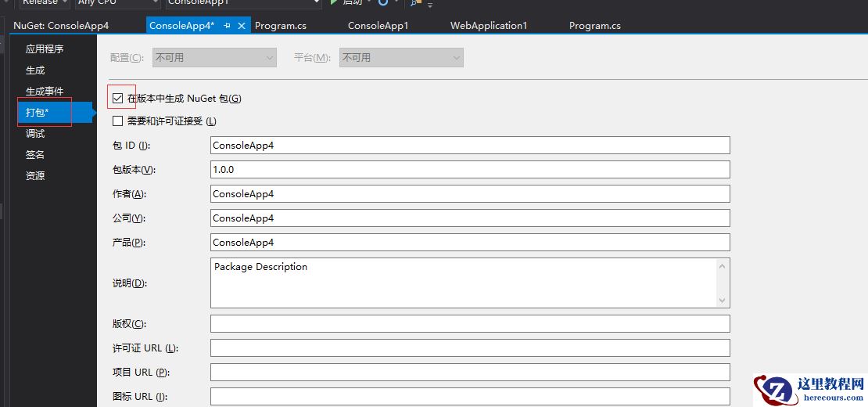Open the 资源 properties page
Viewport: 868px width, 407px height.
coord(35,175)
